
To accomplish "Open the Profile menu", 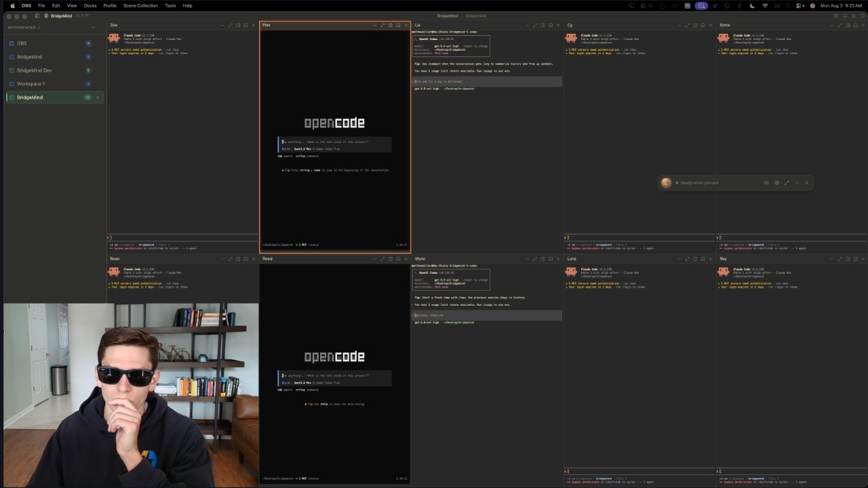I will pyautogui.click(x=110, y=5).
